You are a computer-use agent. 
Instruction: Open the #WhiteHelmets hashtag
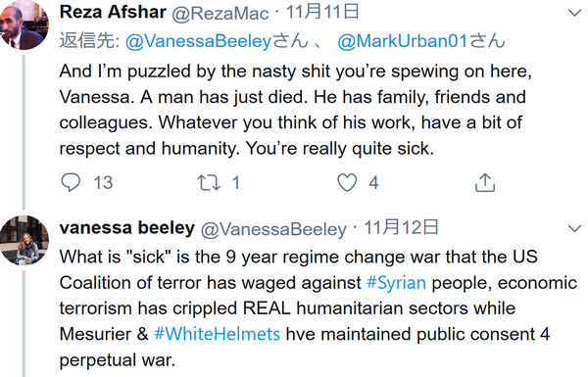[x=217, y=334]
